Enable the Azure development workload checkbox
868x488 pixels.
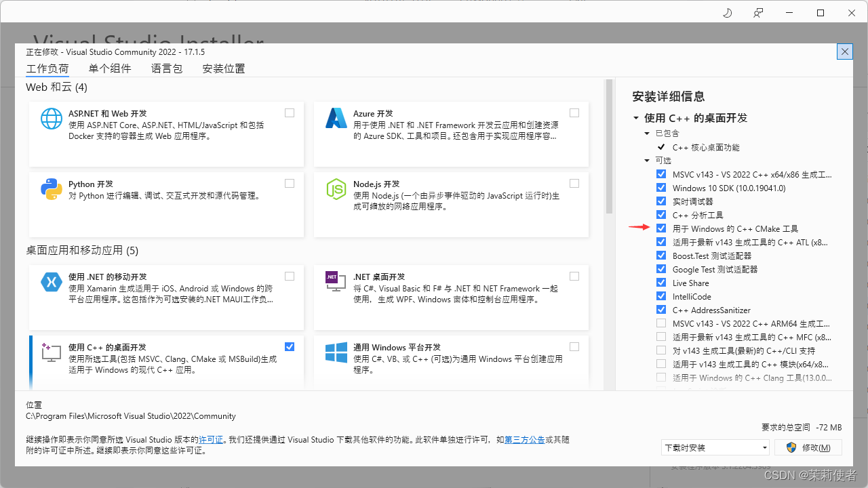pyautogui.click(x=574, y=113)
